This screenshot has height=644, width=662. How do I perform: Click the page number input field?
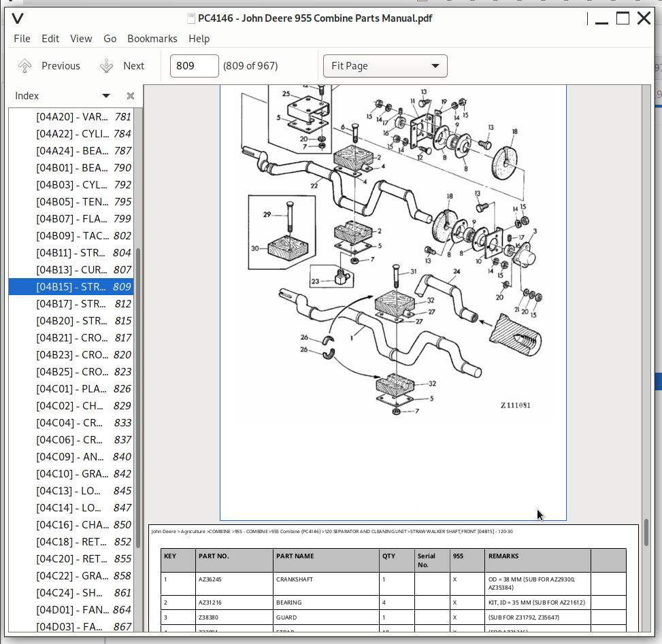coord(194,66)
